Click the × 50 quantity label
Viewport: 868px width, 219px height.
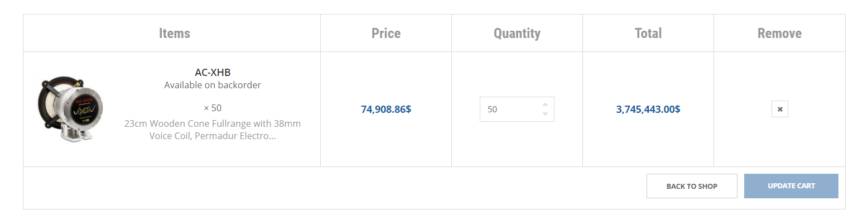[x=213, y=108]
